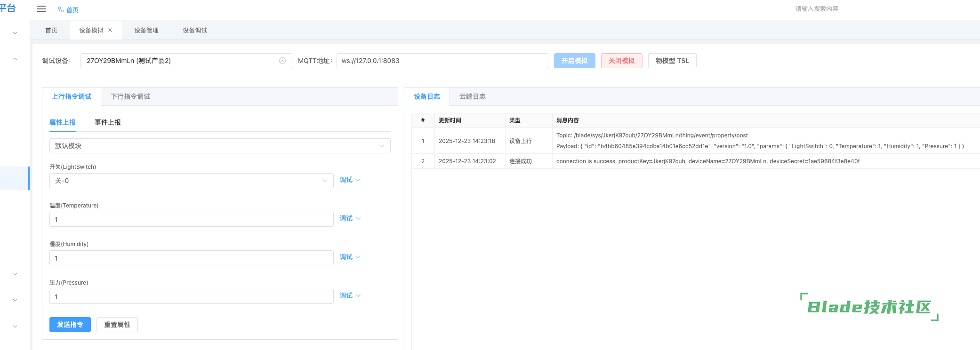Open the 物模型 TSL button

tap(672, 61)
